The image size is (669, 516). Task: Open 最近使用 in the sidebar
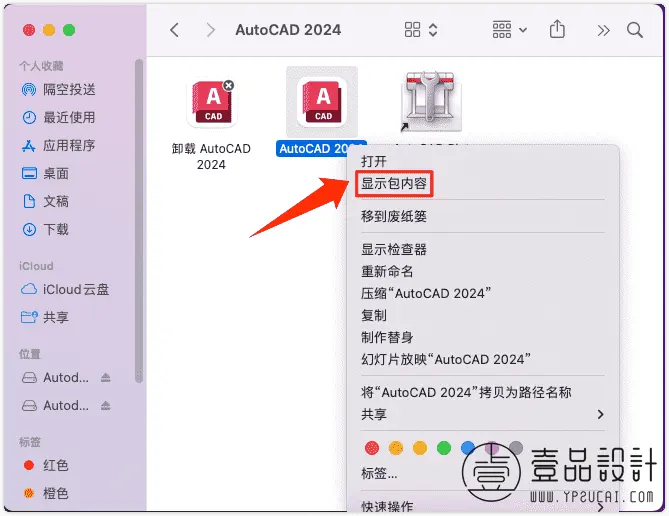[x=58, y=117]
